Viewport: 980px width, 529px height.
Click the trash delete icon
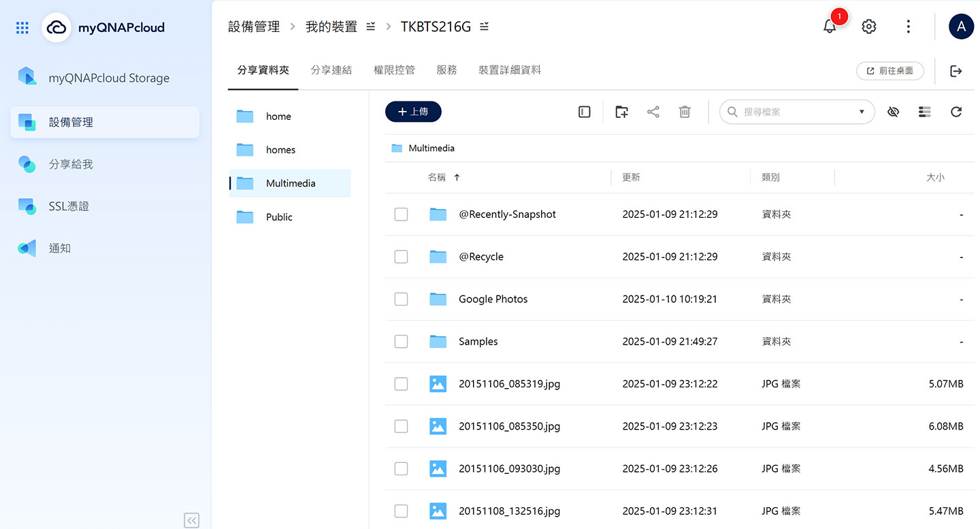click(x=685, y=112)
